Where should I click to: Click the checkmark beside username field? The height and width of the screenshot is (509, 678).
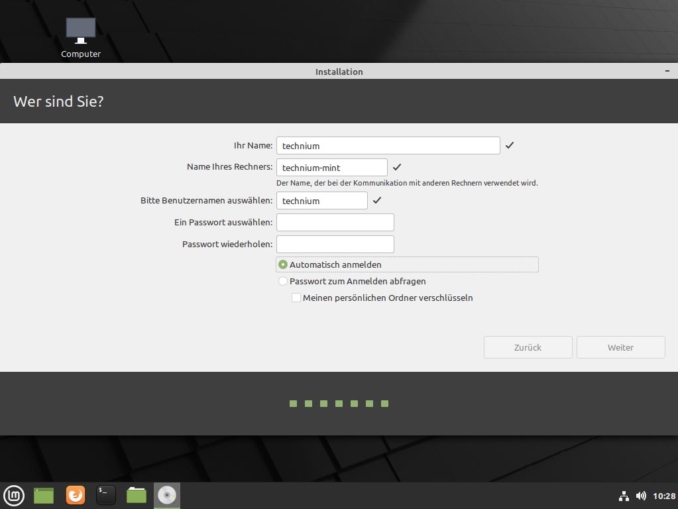(x=377, y=200)
